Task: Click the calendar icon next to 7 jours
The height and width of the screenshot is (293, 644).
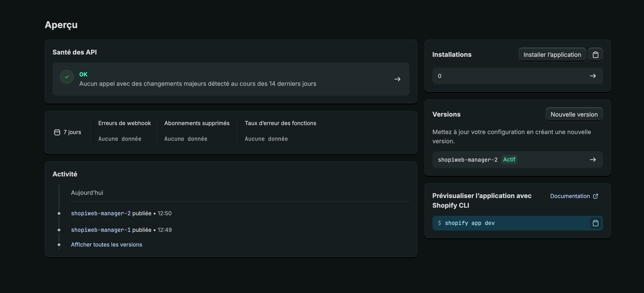Action: (x=57, y=132)
